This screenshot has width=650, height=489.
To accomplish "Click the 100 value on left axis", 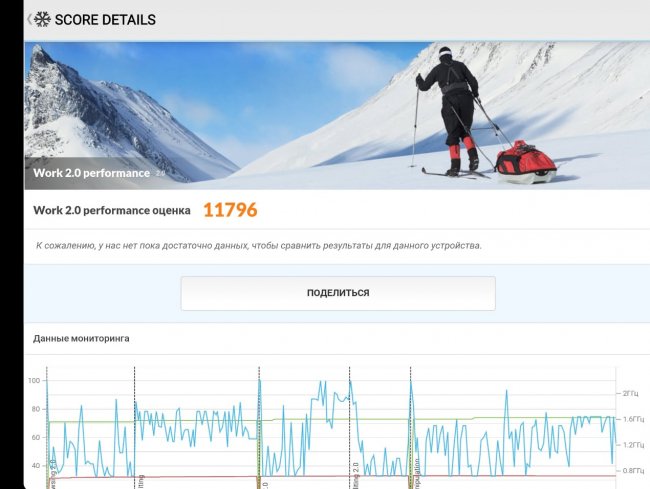I will 34,381.
